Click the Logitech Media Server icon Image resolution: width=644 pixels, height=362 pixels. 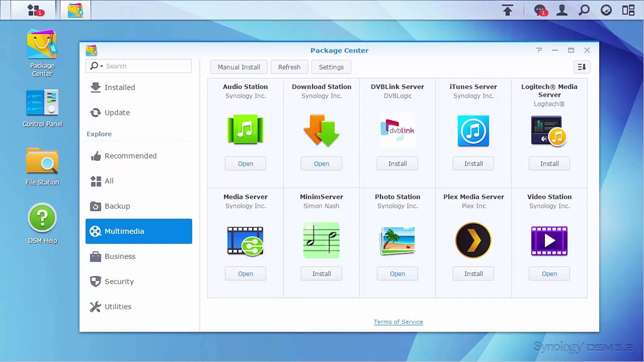(x=549, y=131)
